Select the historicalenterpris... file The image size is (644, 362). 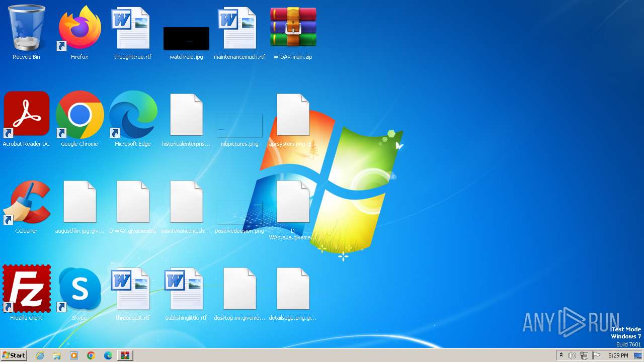[x=186, y=120]
